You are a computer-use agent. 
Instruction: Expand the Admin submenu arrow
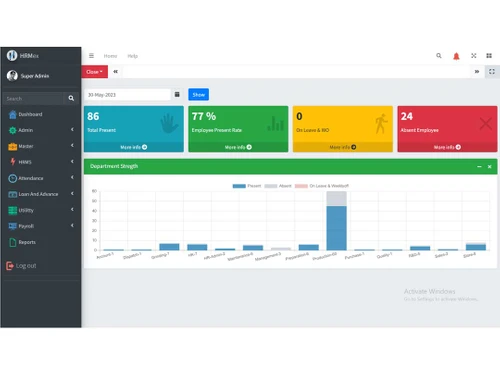72,130
